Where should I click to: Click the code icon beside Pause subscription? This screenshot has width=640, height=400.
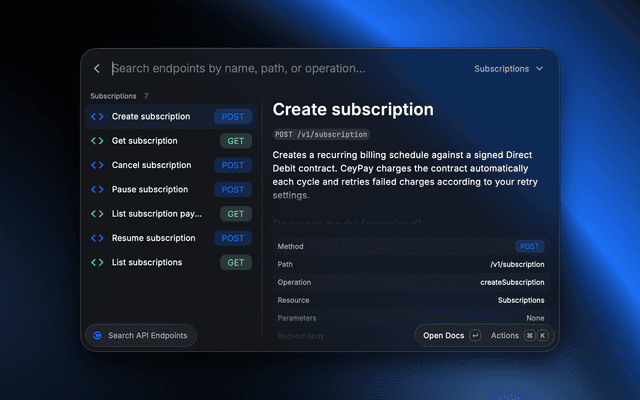pos(97,189)
